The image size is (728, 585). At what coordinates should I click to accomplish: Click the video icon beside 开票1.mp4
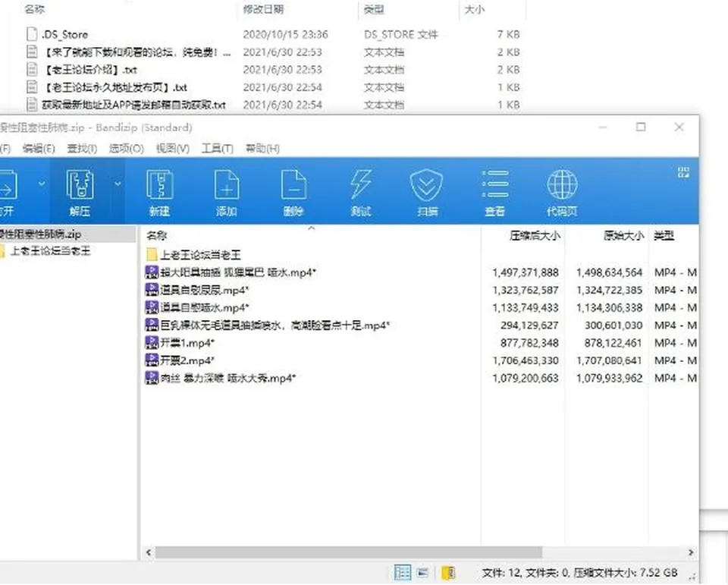[x=152, y=343]
